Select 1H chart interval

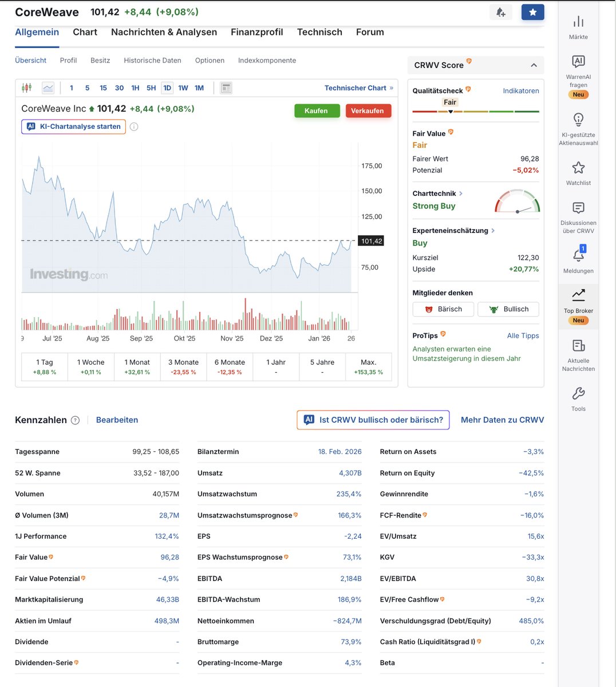point(135,88)
